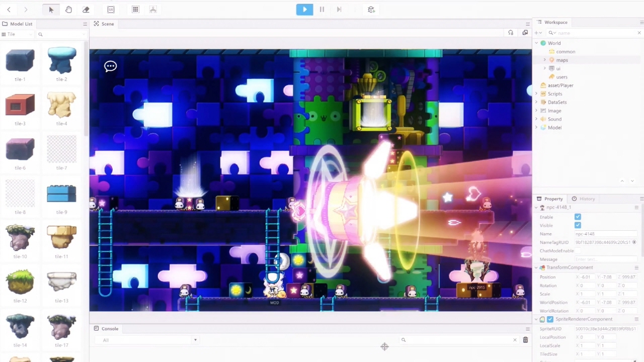Viewport: 644px width, 362px height.
Task: Uncheck the Enable checkbox
Action: 578,217
